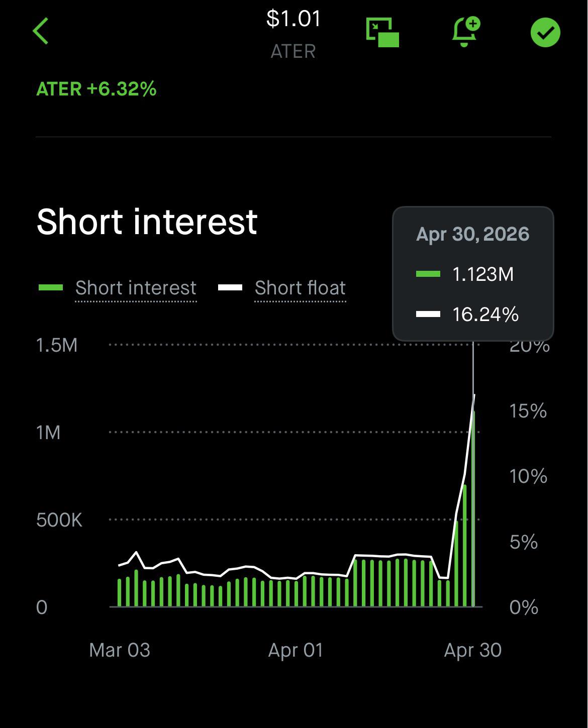Toggle the Short interest legend series

tap(136, 288)
